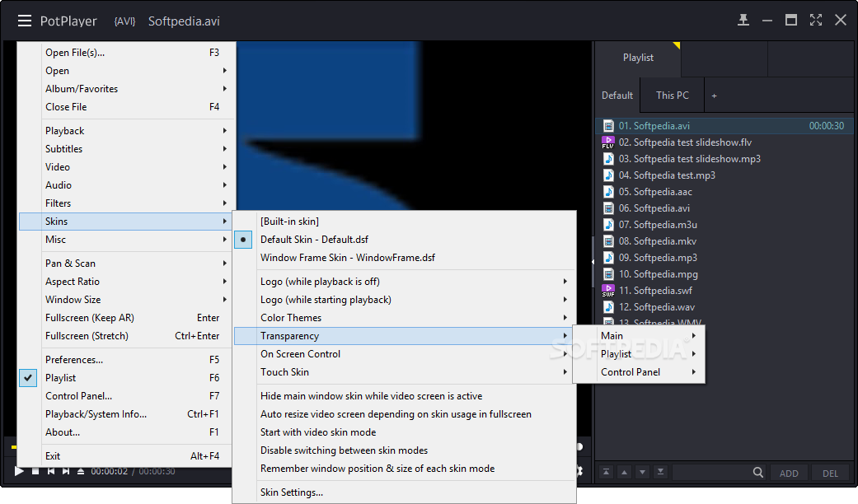
Task: Click the film icon of 01. Softpedia.avi
Action: point(608,126)
